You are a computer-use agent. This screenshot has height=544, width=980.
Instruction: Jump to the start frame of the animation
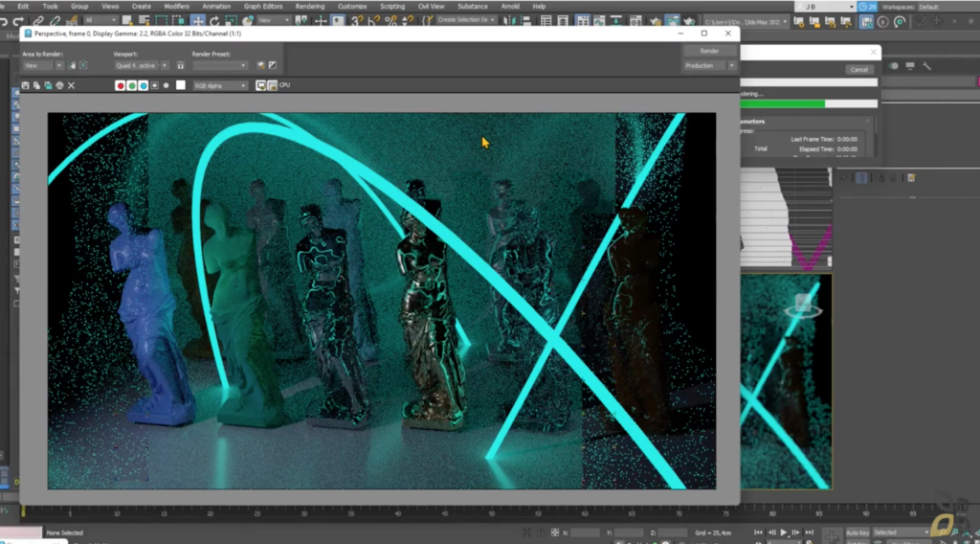(x=758, y=533)
